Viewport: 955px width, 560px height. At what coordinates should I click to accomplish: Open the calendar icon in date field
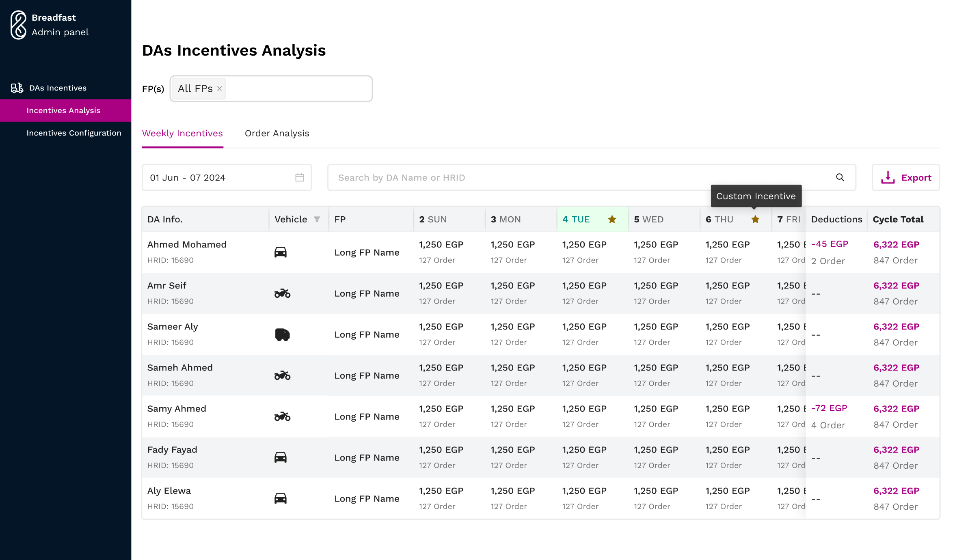coord(299,177)
